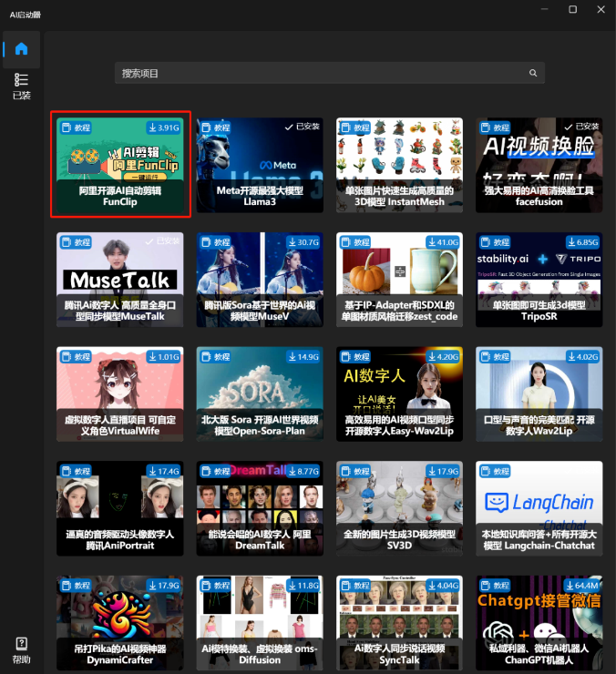Open the facefusion face swap card

[x=539, y=165]
